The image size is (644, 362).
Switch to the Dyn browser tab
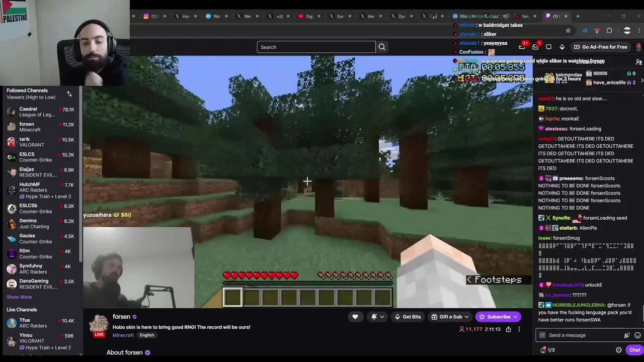point(401,16)
